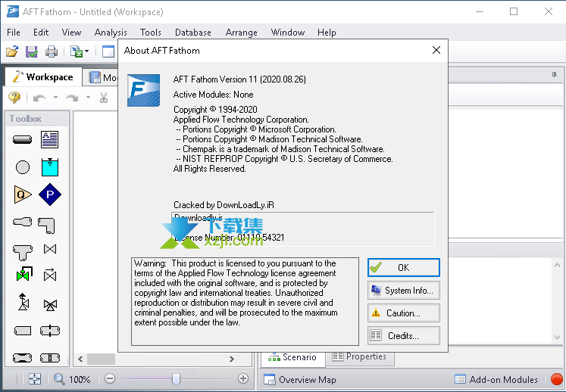Select the Bend elbow junction in Toolbox

pos(46,226)
